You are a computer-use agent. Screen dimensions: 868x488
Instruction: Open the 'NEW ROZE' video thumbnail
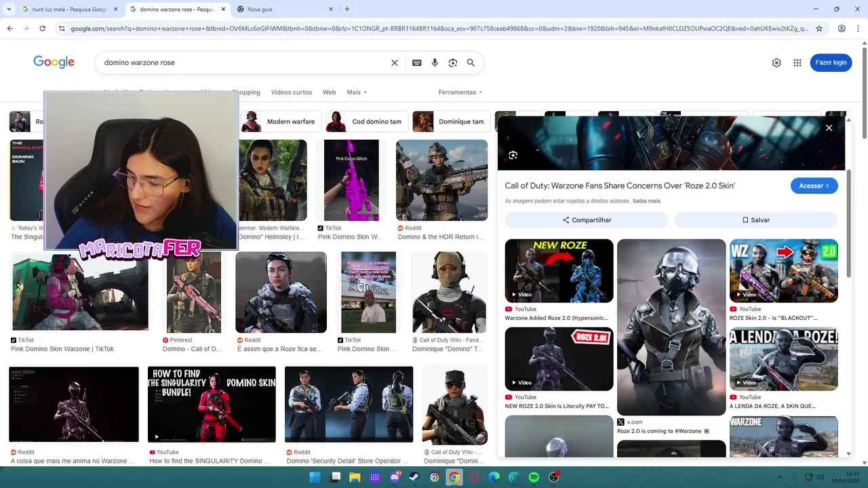tap(559, 270)
